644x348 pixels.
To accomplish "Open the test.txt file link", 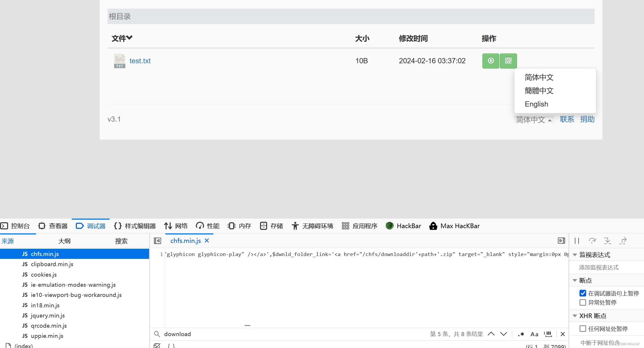I will [140, 61].
